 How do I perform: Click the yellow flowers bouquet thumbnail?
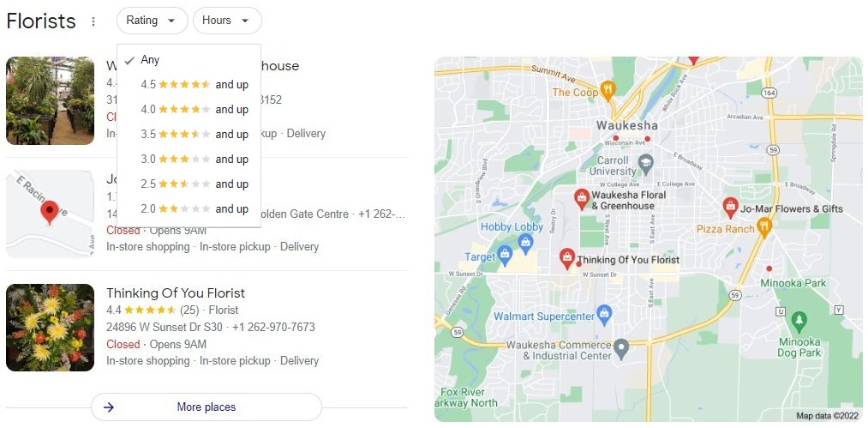50,327
